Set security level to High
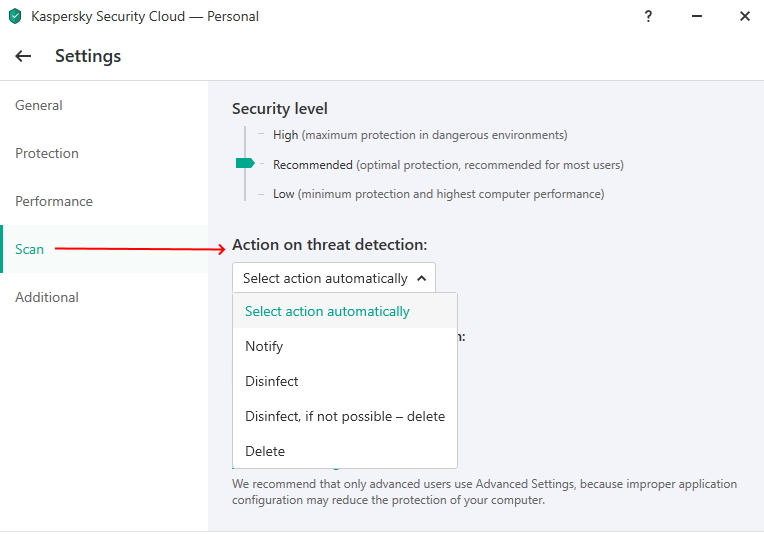 click(x=420, y=135)
